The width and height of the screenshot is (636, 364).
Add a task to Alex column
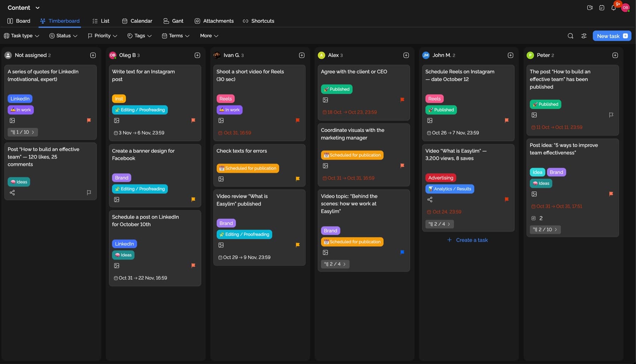(x=406, y=55)
